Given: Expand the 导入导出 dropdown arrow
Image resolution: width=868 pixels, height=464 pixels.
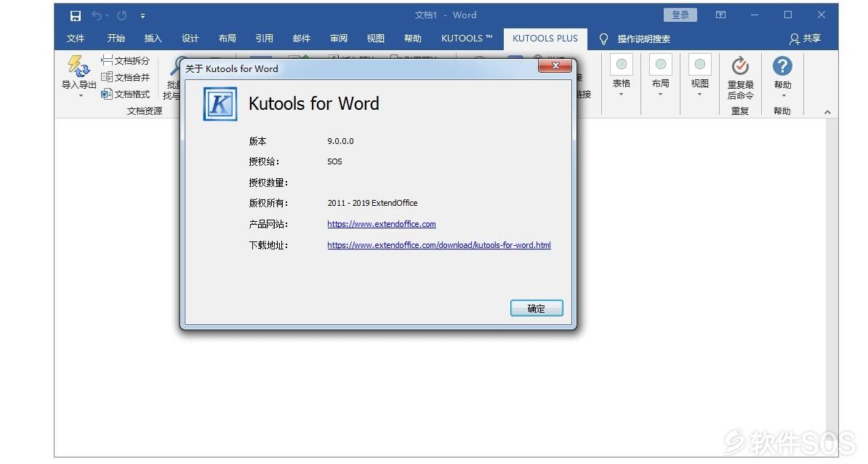Looking at the screenshot, I should (x=81, y=96).
